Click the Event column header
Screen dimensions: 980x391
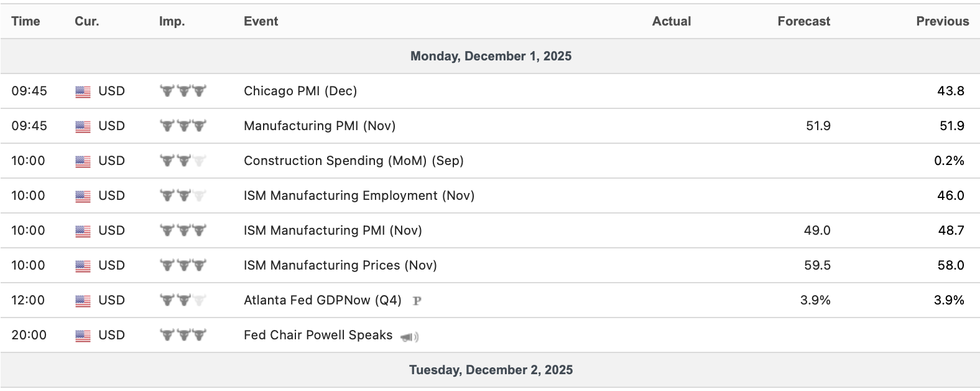tap(261, 21)
